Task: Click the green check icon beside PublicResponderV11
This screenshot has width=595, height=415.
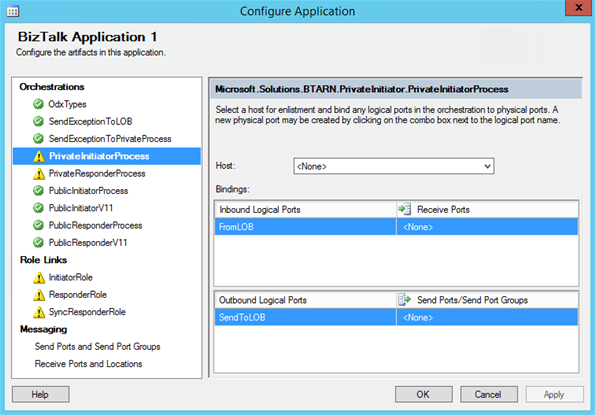Action: click(x=38, y=243)
